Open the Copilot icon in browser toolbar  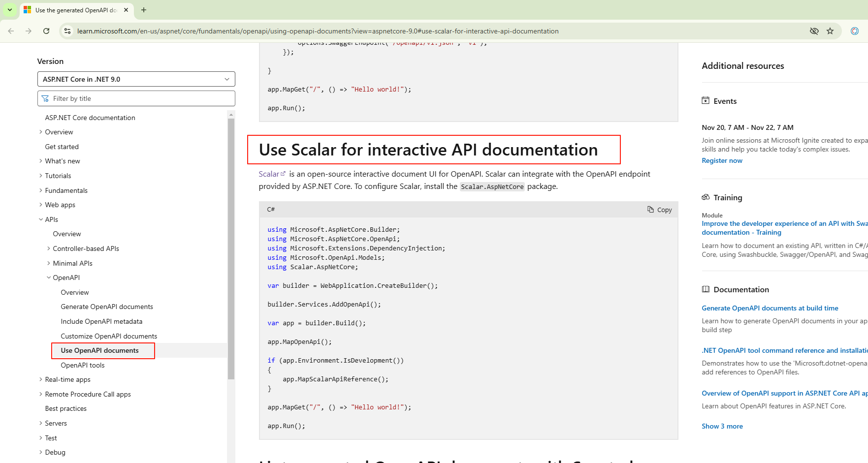point(855,31)
